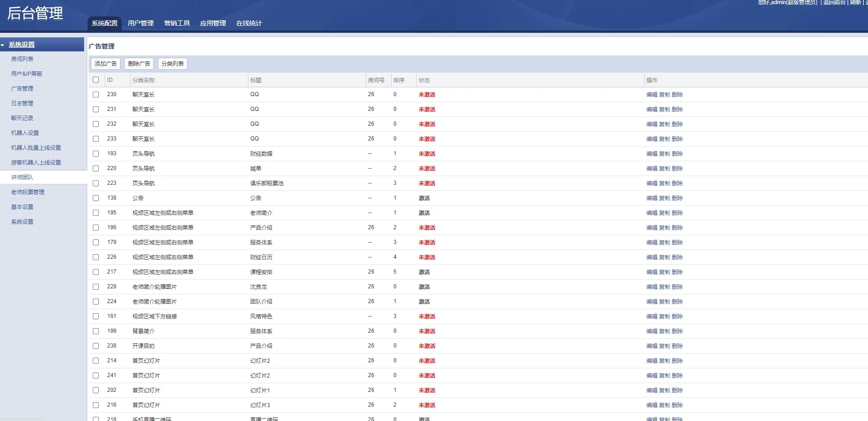Viewport: 868px width, 421px height.
Task: Click 编辑 link for ad ID 193
Action: point(651,154)
